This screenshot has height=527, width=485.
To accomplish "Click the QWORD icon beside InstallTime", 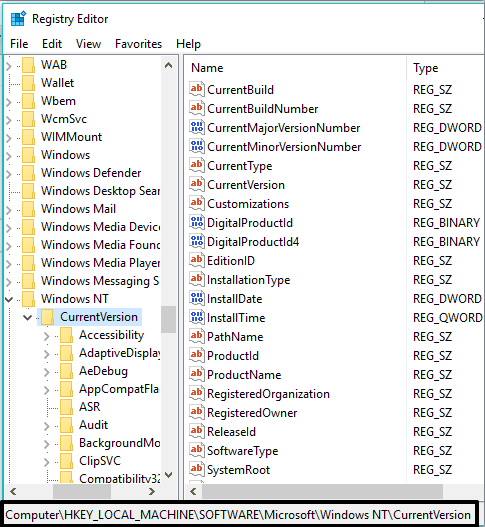I will pos(197,317).
